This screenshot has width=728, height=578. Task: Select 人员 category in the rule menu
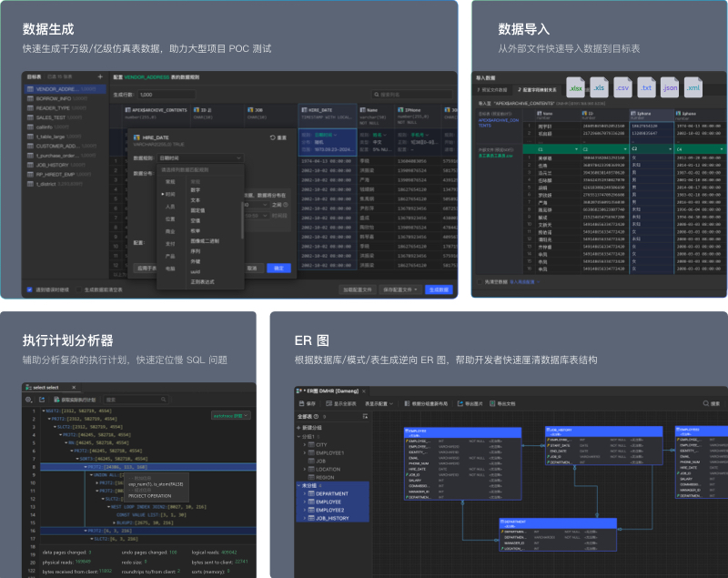point(170,207)
